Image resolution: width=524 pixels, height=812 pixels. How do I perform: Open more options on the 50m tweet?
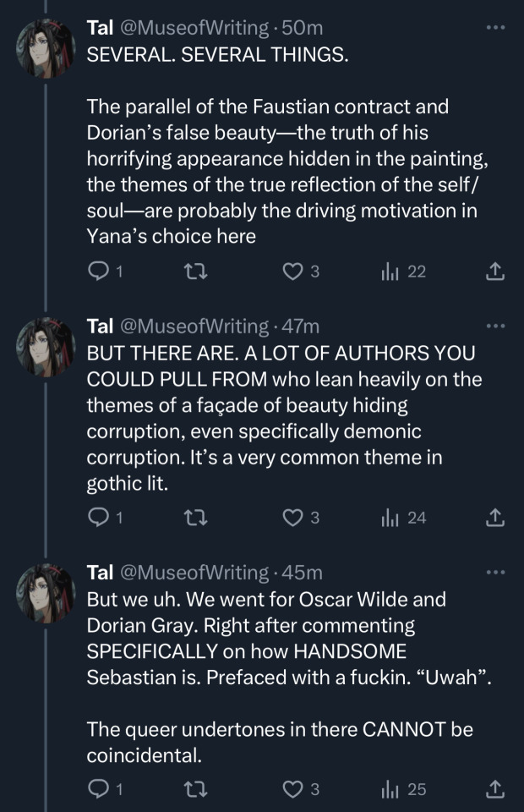coord(495,28)
